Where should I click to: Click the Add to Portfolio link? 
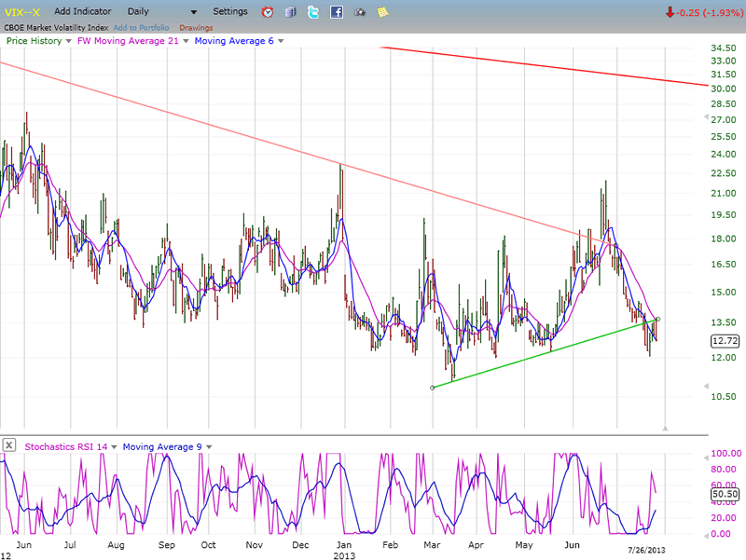(141, 28)
